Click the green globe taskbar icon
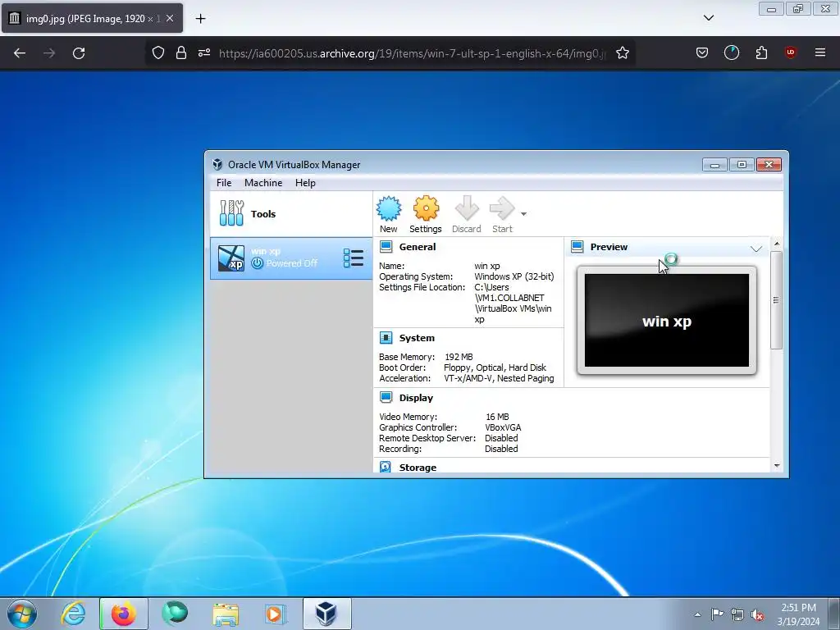This screenshot has height=630, width=840. pos(175,613)
